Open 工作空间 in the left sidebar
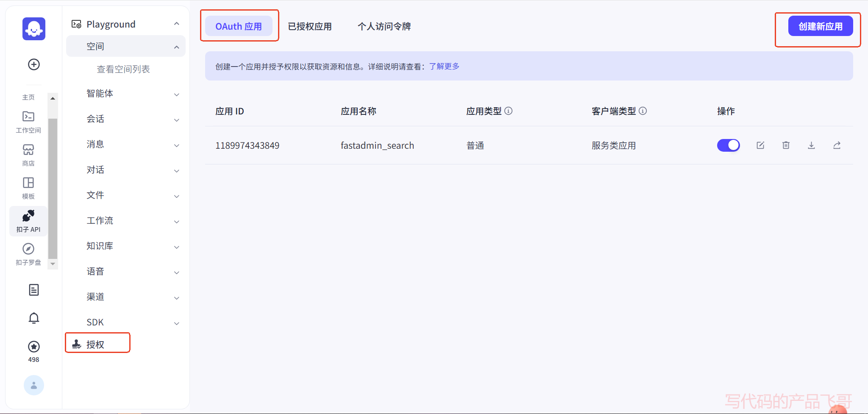The width and height of the screenshot is (868, 414). (28, 122)
